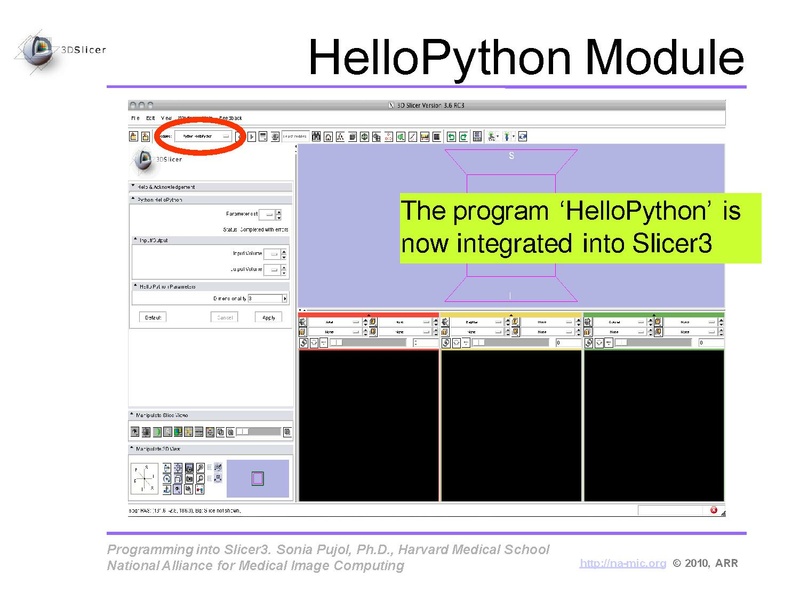Collapse the Input/Output section
Viewport: 800px width, 600px height.
tap(211, 240)
